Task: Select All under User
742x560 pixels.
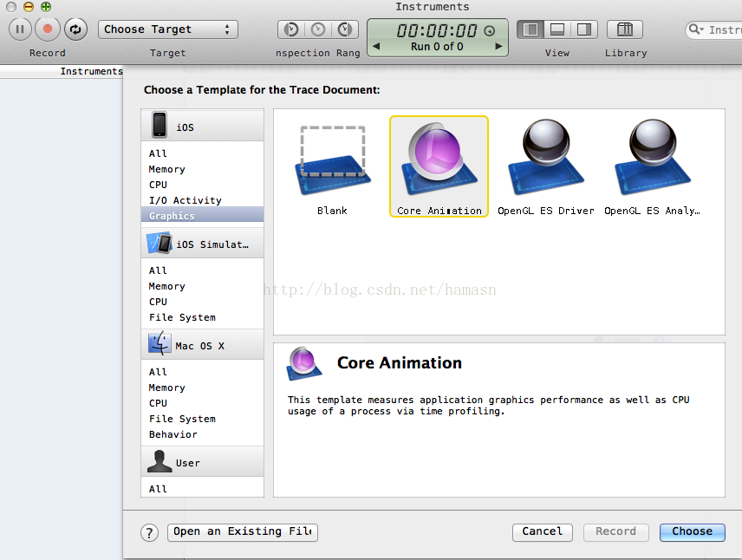Action: coord(203,489)
